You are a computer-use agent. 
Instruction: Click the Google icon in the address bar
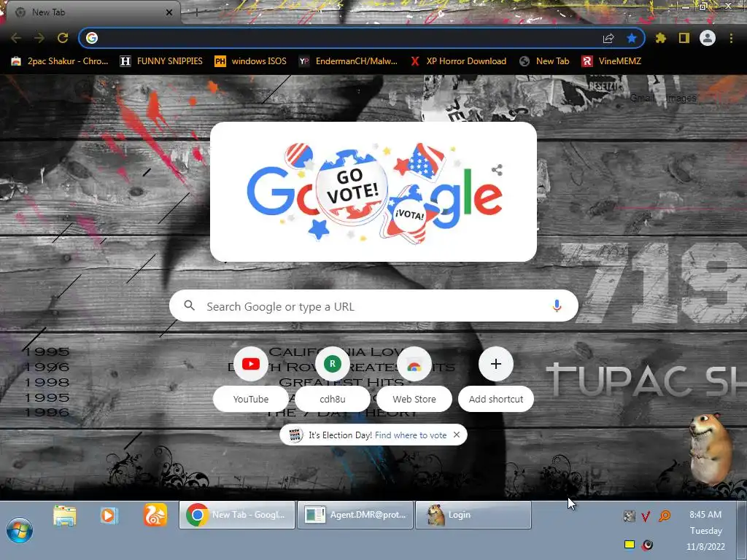(92, 38)
